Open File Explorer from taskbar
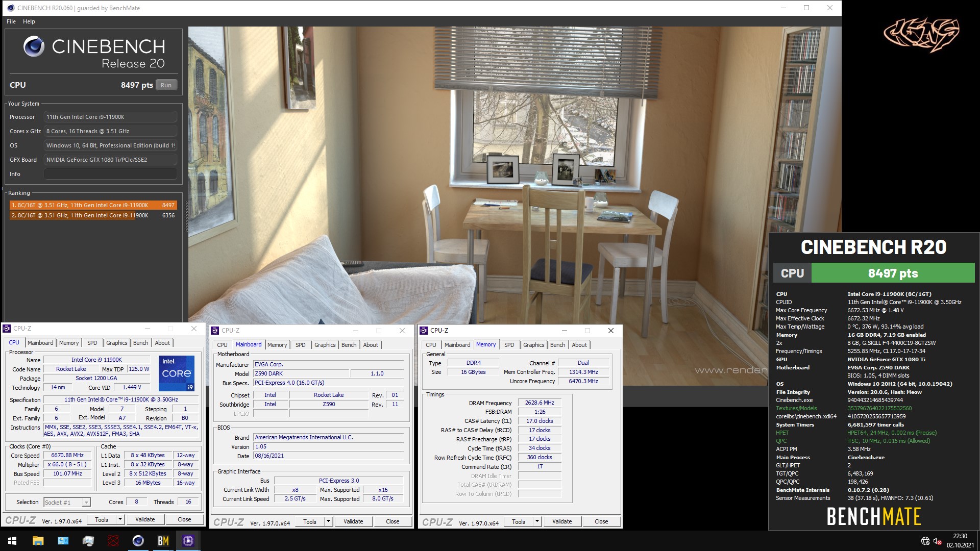Image resolution: width=980 pixels, height=551 pixels. (38, 541)
